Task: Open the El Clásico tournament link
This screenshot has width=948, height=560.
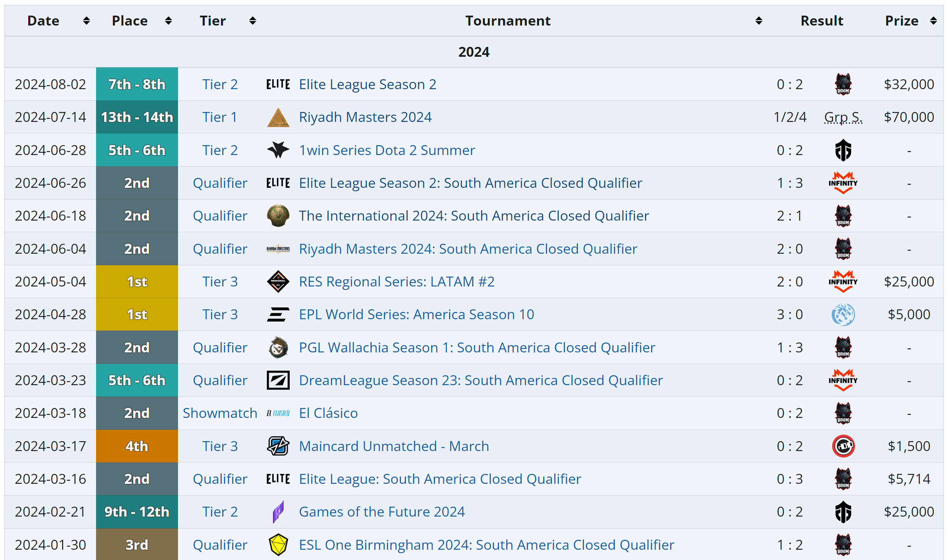Action: tap(328, 413)
